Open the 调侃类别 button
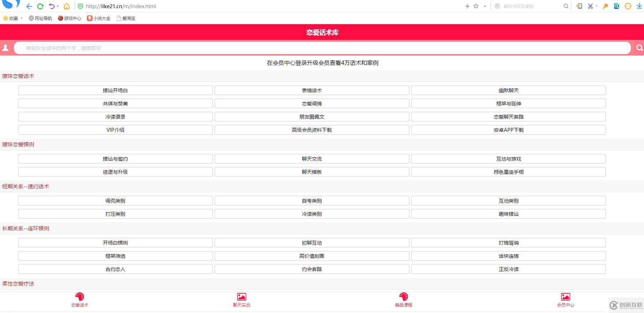644x313 pixels. pos(115,201)
